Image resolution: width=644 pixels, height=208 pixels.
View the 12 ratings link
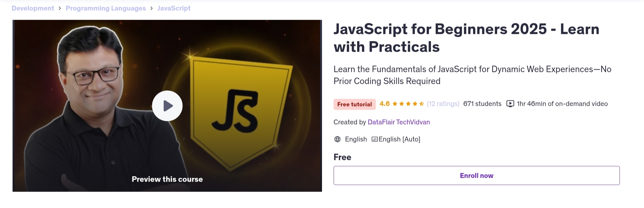coord(443,104)
